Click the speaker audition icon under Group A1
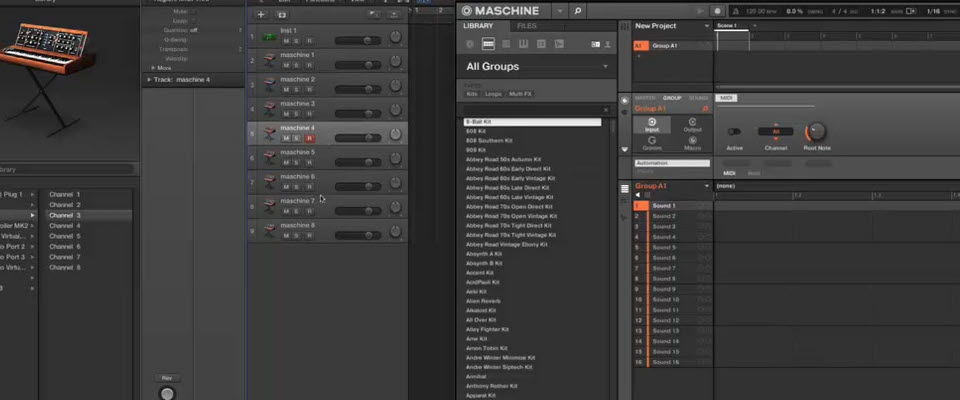The height and width of the screenshot is (400, 960). click(638, 195)
